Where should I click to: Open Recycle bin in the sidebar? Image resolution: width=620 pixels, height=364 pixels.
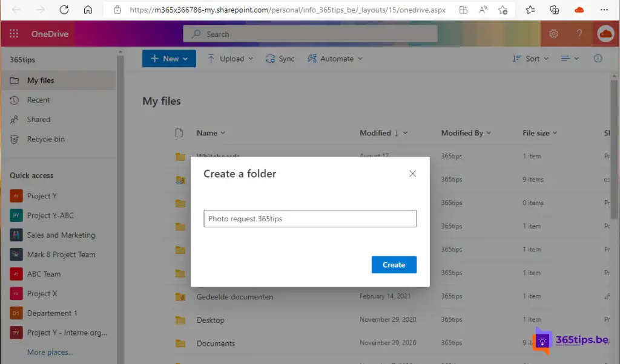point(45,139)
